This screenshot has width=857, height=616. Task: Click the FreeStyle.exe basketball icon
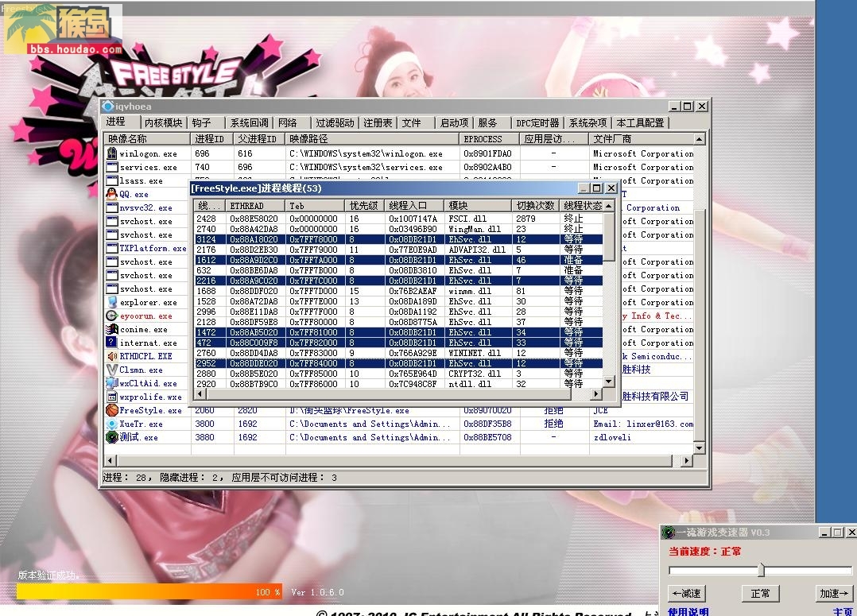click(x=111, y=410)
